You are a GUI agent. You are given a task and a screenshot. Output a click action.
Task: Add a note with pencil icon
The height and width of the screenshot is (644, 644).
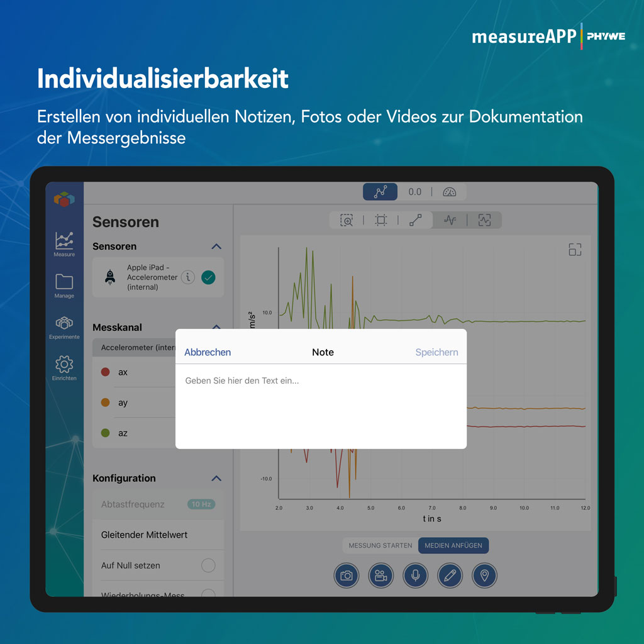point(450,575)
